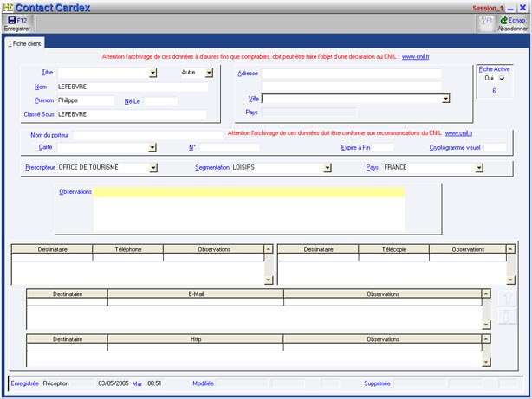This screenshot has height=399, width=532.
Task: Click the Supprimée status label
Action: coord(377,383)
